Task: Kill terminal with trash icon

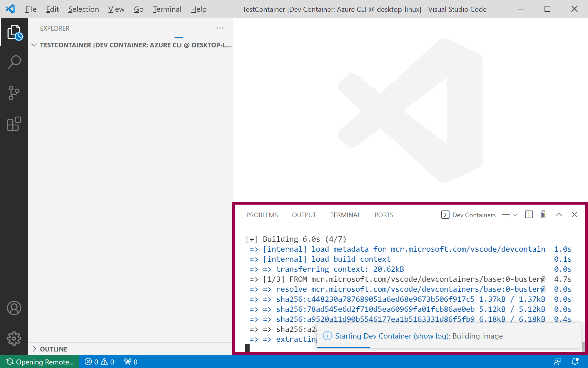Action: (544, 215)
